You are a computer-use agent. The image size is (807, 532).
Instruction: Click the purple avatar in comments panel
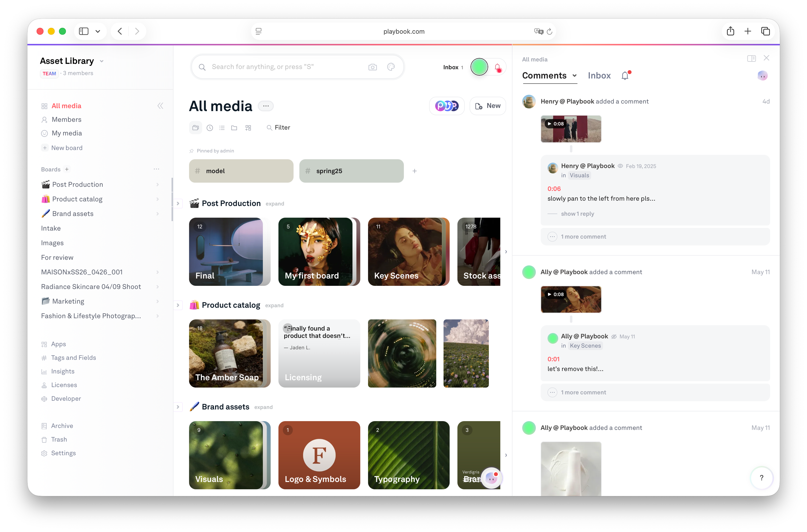762,76
